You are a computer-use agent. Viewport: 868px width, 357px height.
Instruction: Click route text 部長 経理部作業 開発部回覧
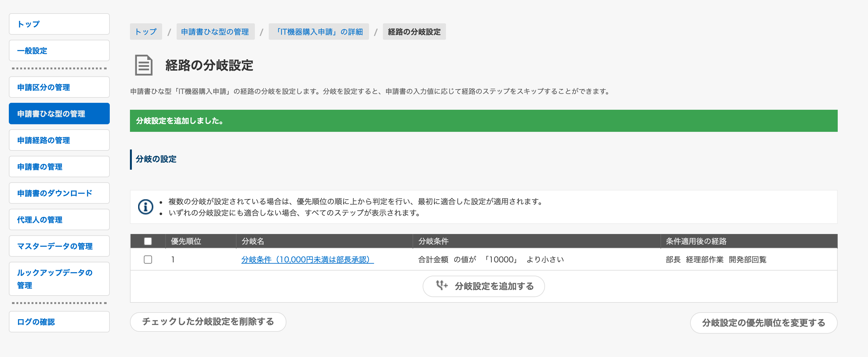716,259
